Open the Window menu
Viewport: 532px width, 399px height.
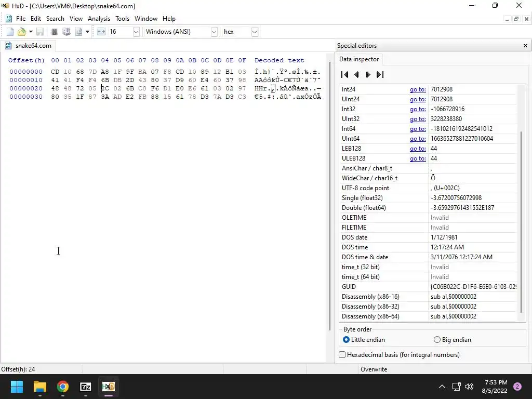[x=146, y=19]
